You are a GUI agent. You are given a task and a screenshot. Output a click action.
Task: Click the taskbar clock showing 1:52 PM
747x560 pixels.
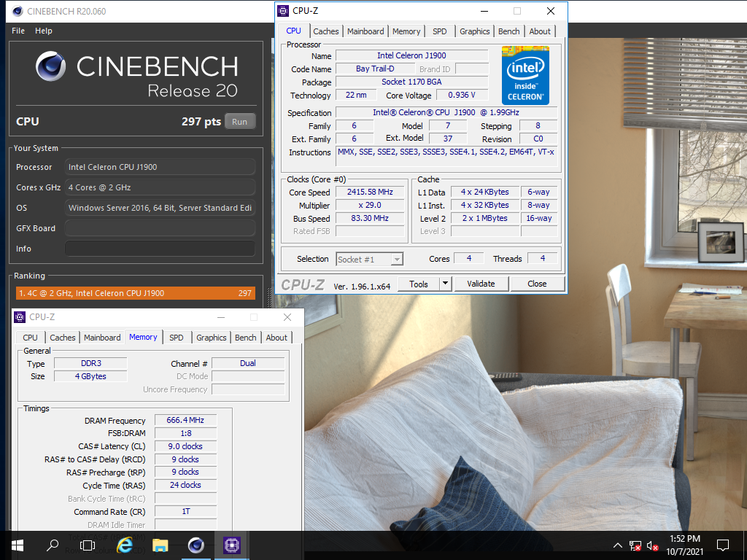click(684, 545)
